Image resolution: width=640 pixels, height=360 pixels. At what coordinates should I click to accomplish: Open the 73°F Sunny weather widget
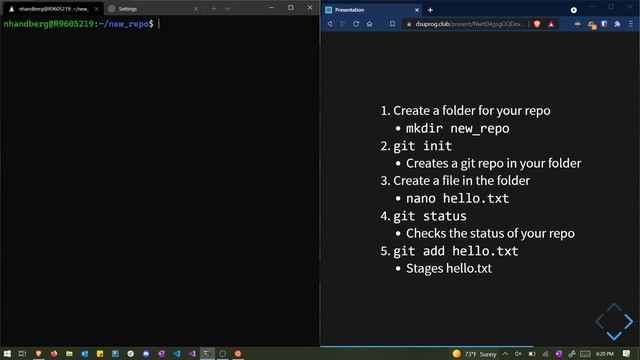pyautogui.click(x=474, y=354)
